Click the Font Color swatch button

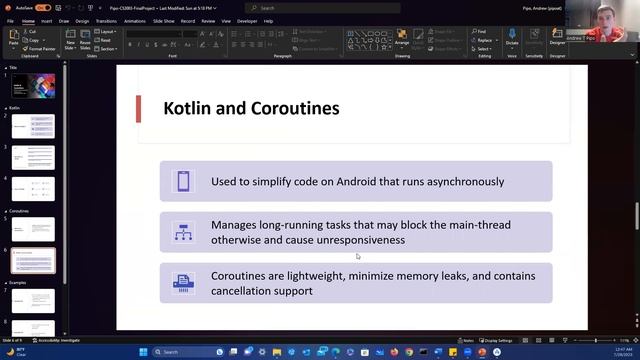click(216, 44)
